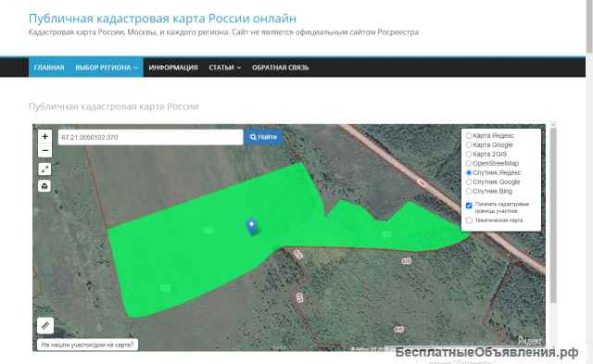Select Спутник Google satellite layer
The image size is (593, 364).
point(469,182)
